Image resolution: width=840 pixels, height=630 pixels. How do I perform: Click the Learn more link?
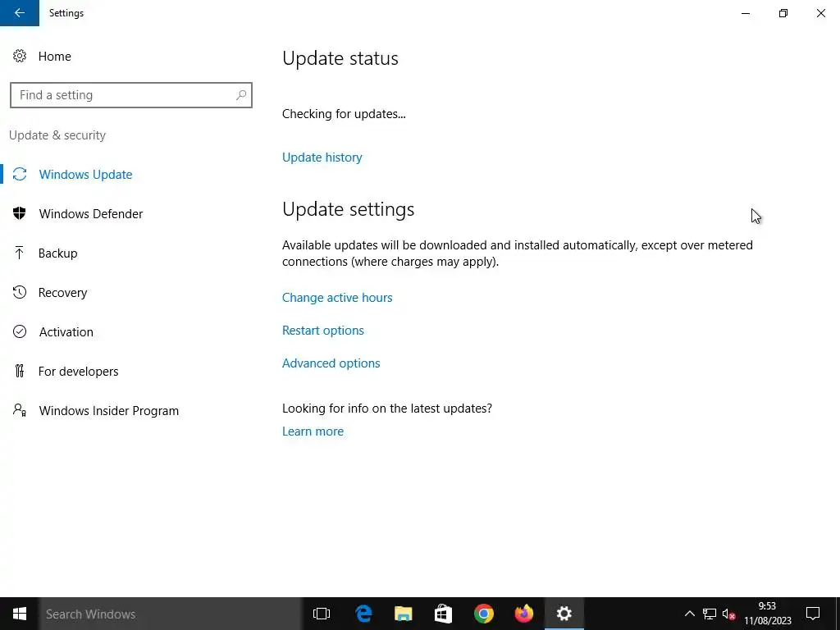point(313,431)
